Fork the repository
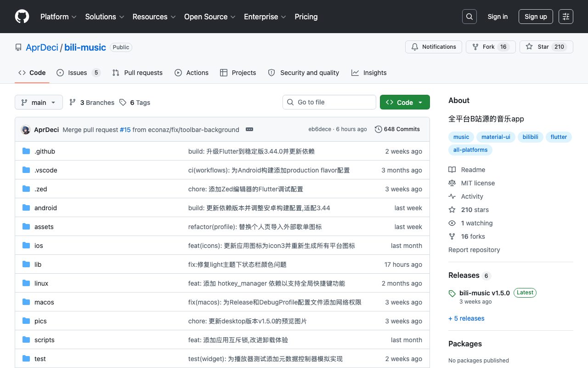Image resolution: width=588 pixels, height=368 pixels. (491, 47)
